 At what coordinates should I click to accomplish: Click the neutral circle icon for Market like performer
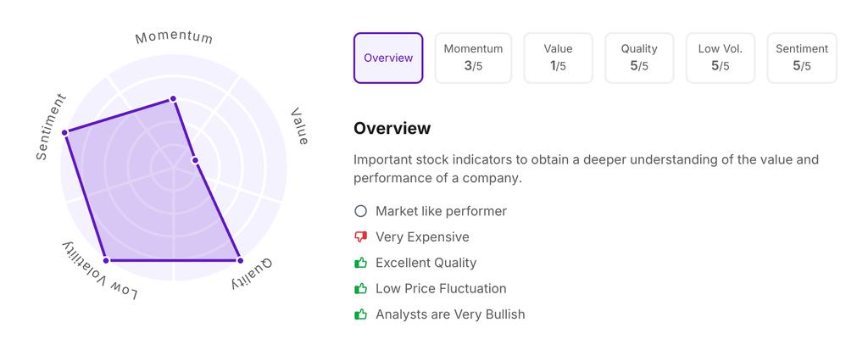pos(361,211)
